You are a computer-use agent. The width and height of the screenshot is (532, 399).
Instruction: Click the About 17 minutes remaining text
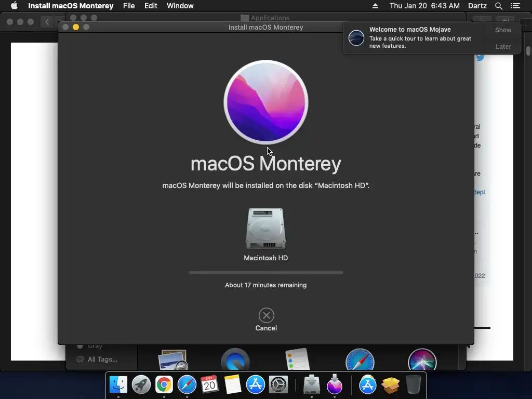[x=265, y=285]
